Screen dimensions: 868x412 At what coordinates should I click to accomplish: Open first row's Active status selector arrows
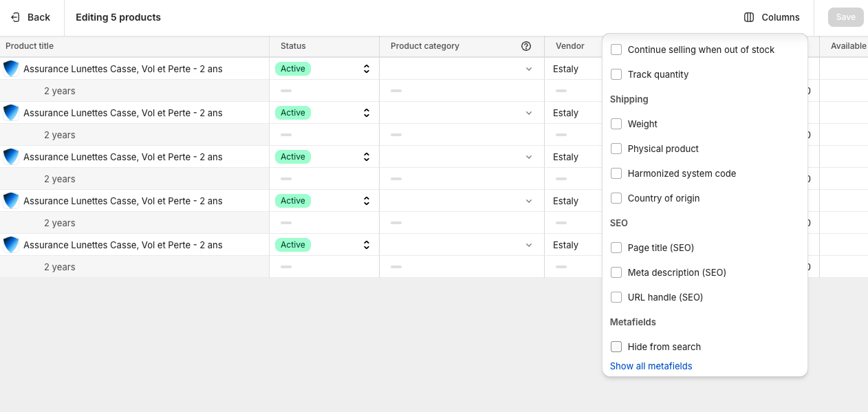click(367, 69)
